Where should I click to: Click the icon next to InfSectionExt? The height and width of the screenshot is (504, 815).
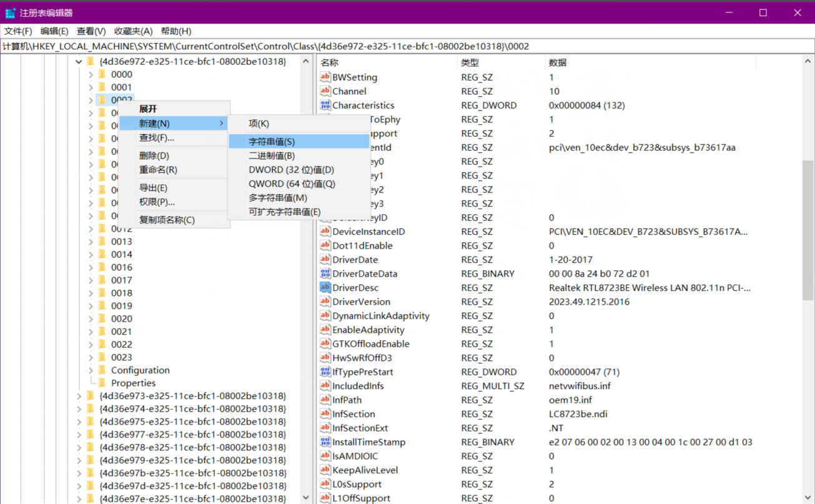pyautogui.click(x=325, y=428)
